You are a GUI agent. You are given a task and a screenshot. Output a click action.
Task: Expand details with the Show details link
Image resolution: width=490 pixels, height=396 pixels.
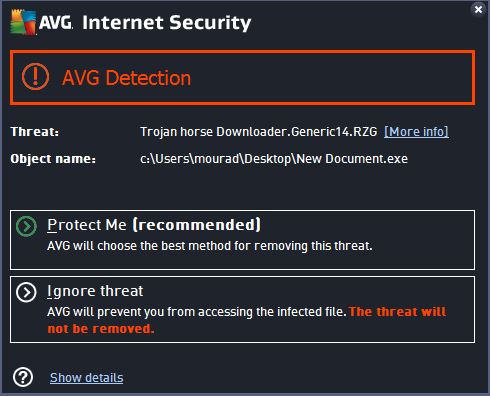(87, 378)
